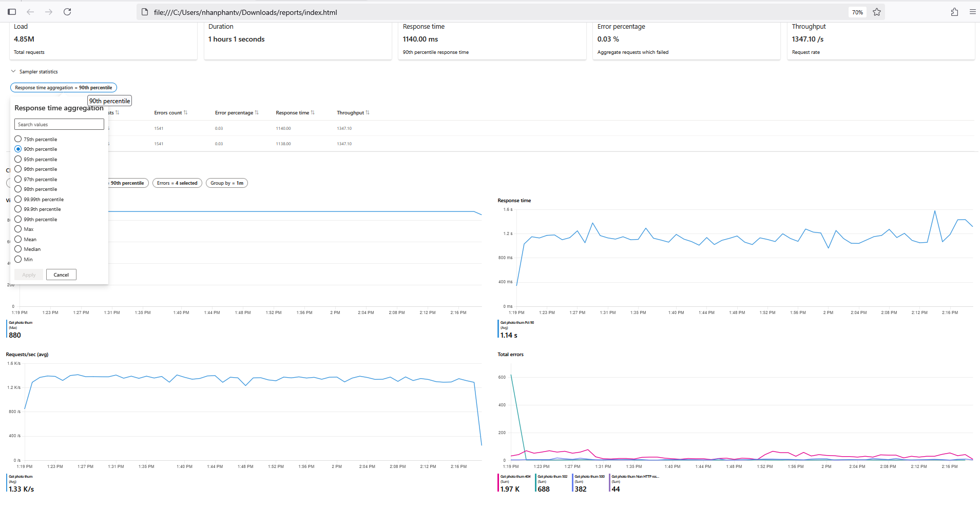Click the Search values input field
980x508 pixels.
(59, 125)
